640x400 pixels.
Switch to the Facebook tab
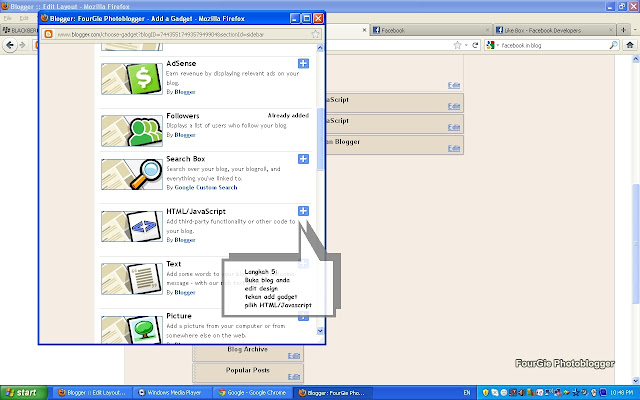pyautogui.click(x=431, y=30)
